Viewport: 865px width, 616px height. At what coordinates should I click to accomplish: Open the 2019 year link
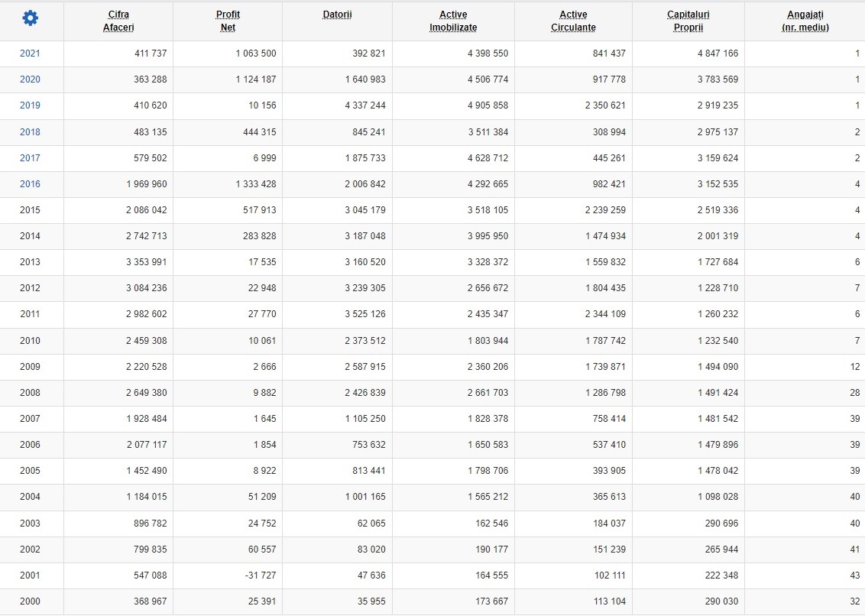[x=30, y=105]
